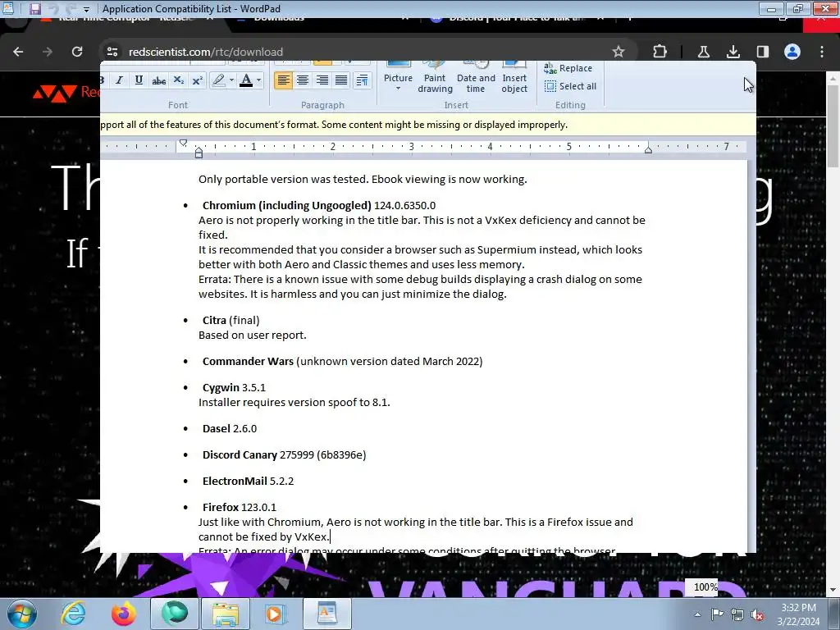
Task: Open the WordPad application menu icon
Action: click(x=8, y=8)
